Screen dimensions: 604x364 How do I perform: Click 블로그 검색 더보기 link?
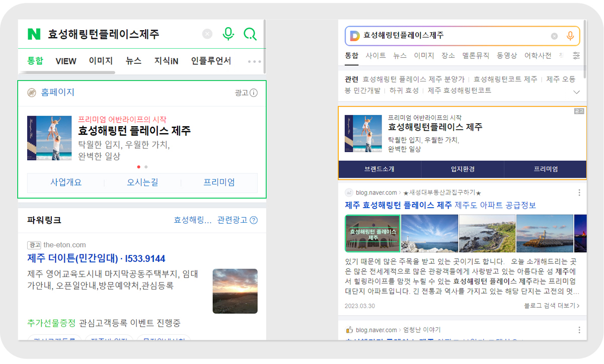point(552,306)
